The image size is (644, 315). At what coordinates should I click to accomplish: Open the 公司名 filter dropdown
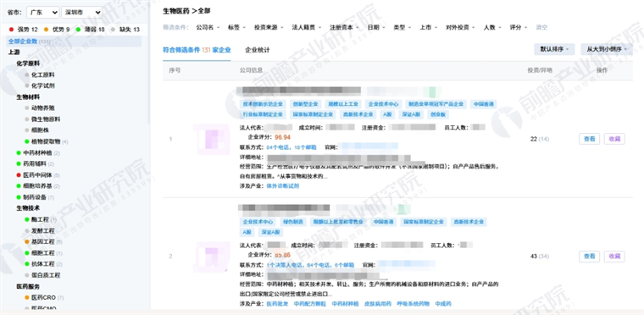click(207, 27)
